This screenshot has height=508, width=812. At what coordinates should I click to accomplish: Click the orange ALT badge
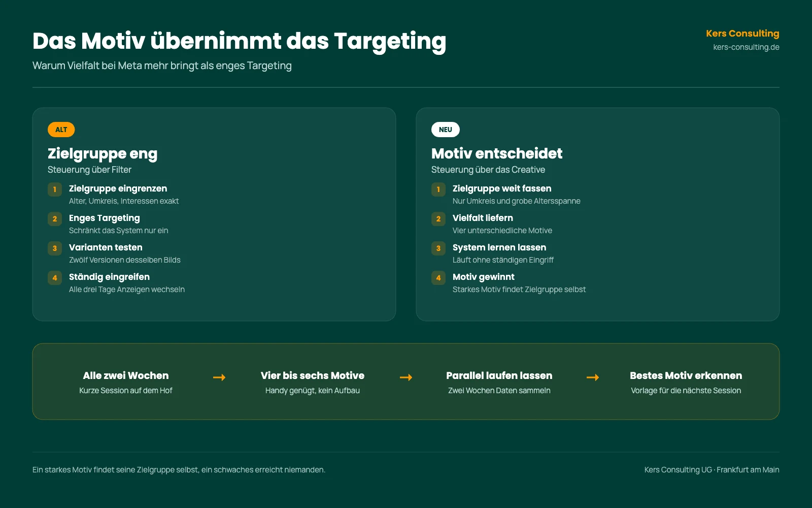(61, 130)
